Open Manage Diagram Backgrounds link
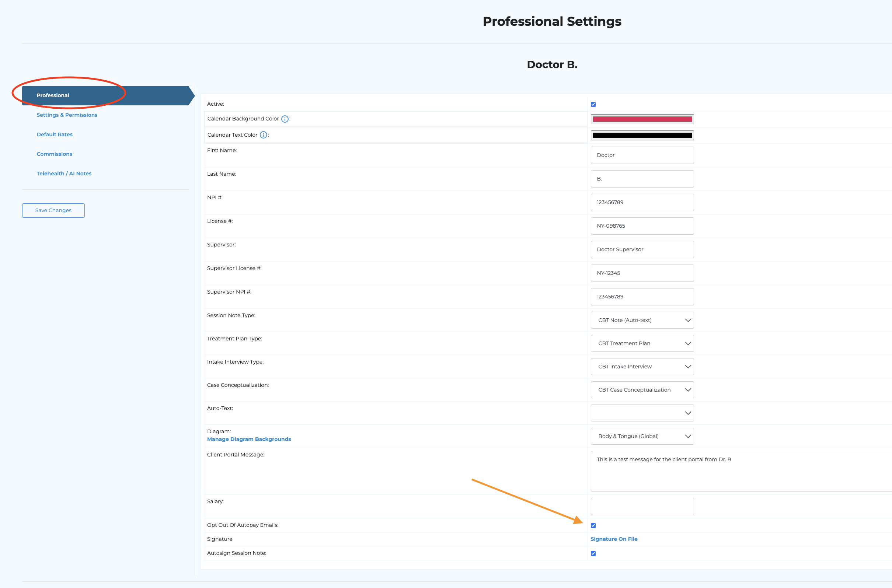Image resolution: width=892 pixels, height=588 pixels. click(x=249, y=439)
